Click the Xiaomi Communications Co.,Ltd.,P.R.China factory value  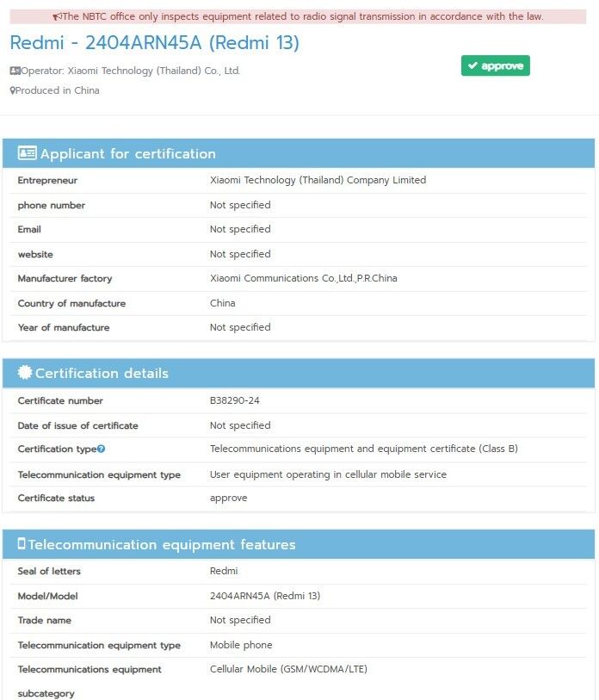tap(304, 278)
